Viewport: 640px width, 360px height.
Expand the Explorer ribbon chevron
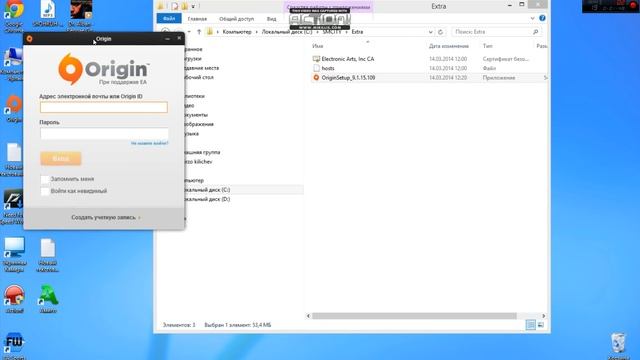(x=532, y=18)
